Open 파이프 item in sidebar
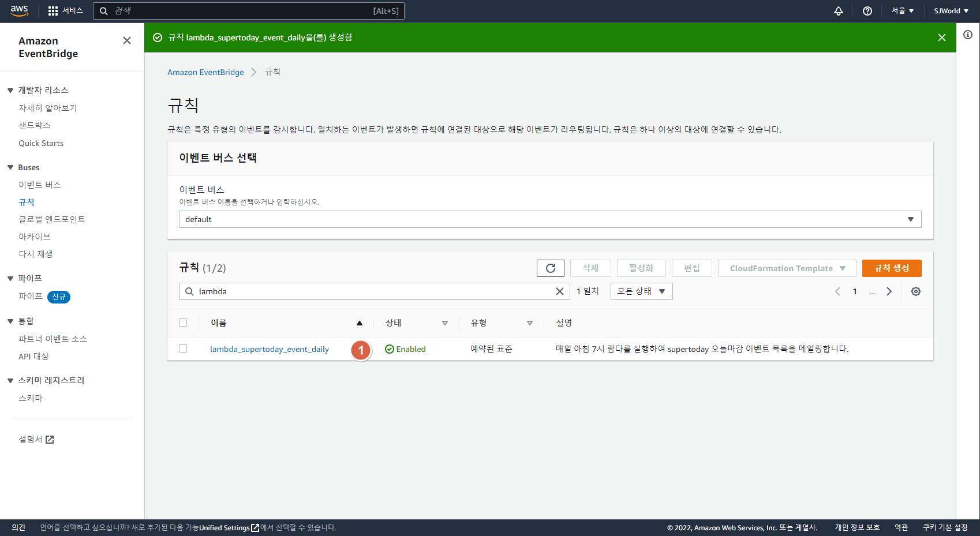Screen dimensions: 980x536 tap(31, 296)
